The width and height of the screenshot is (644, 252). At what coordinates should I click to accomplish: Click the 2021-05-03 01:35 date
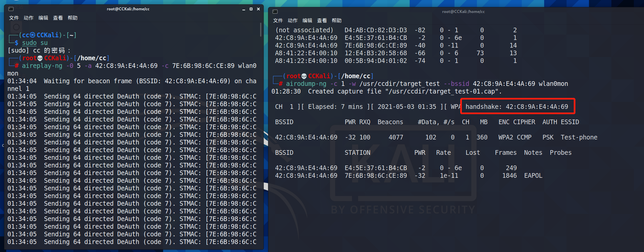click(407, 107)
